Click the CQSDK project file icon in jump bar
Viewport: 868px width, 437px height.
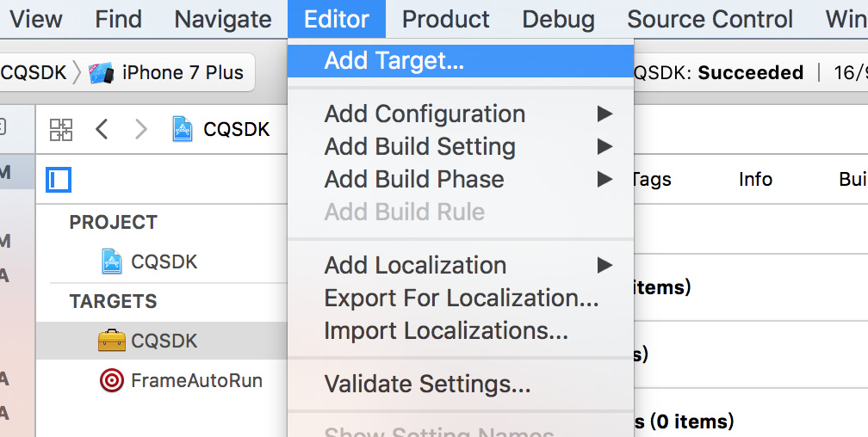[x=183, y=129]
